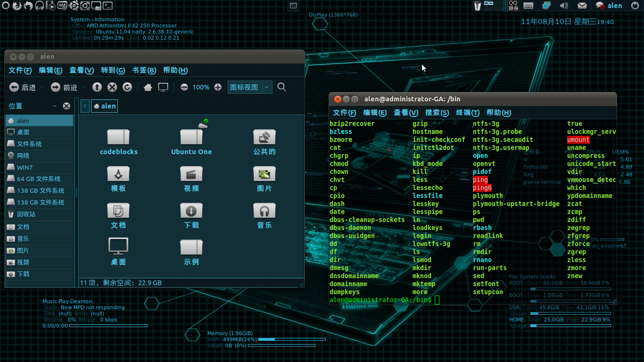The image size is (644, 362).
Task: Open the 转到 menu in file manager
Action: tap(113, 70)
